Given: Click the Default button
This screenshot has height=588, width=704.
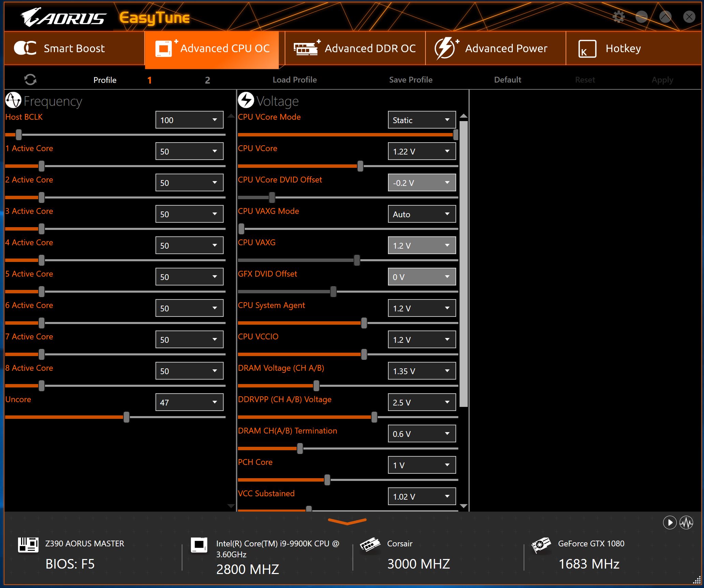Looking at the screenshot, I should click(x=508, y=80).
